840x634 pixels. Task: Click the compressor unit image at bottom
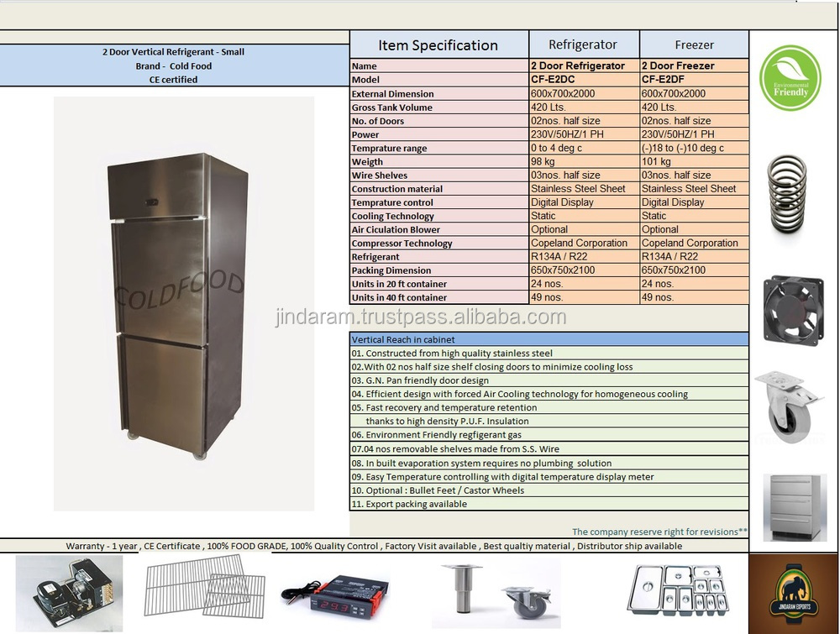point(70,592)
